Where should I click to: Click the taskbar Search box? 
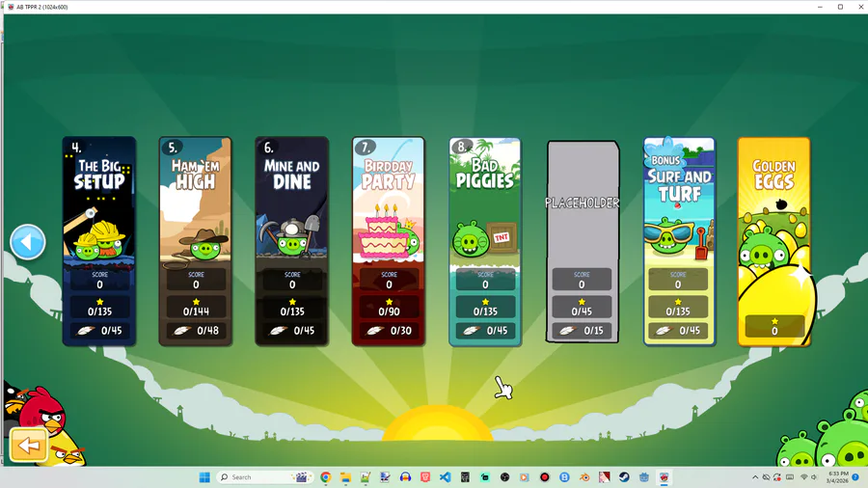(x=264, y=477)
